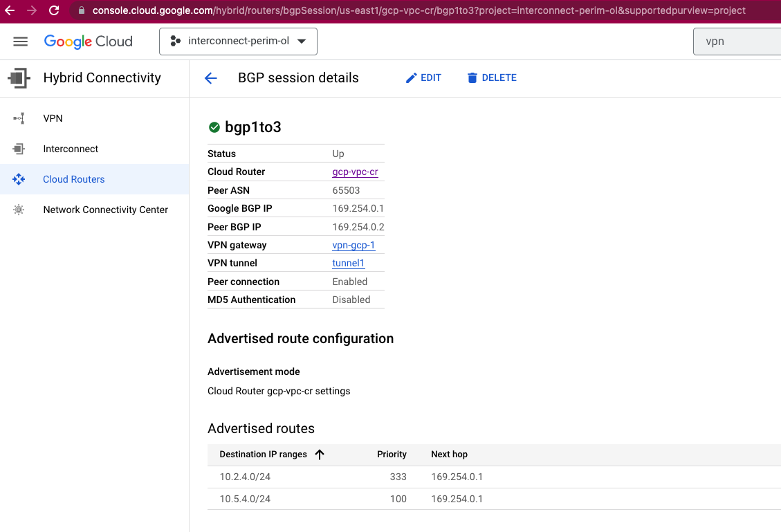This screenshot has height=532, width=781.
Task: Open the vpn-gcp-1 gateway link
Action: click(353, 245)
